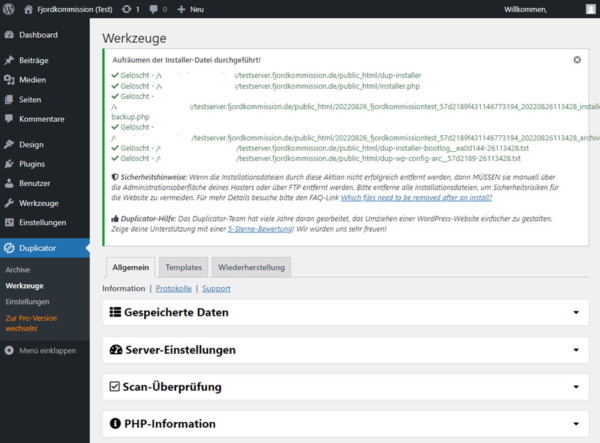The height and width of the screenshot is (443, 600).
Task: Click the Design paintbrush icon
Action: click(x=9, y=144)
